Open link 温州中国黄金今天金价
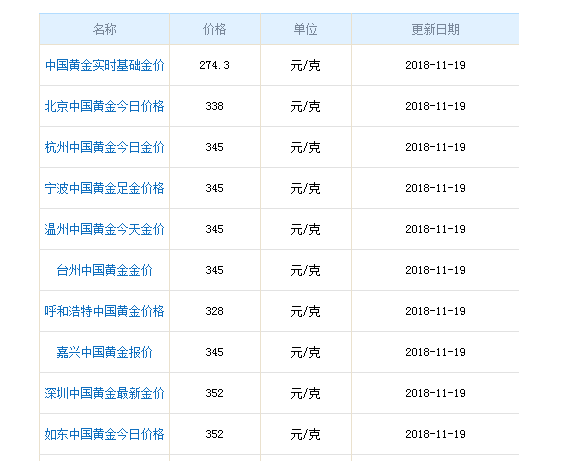This screenshot has height=461, width=570. pos(105,229)
